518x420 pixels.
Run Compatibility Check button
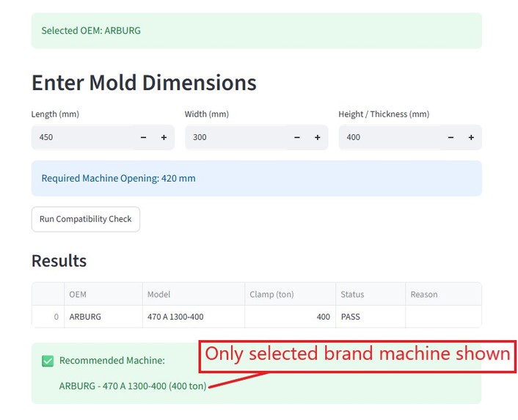pyautogui.click(x=86, y=219)
